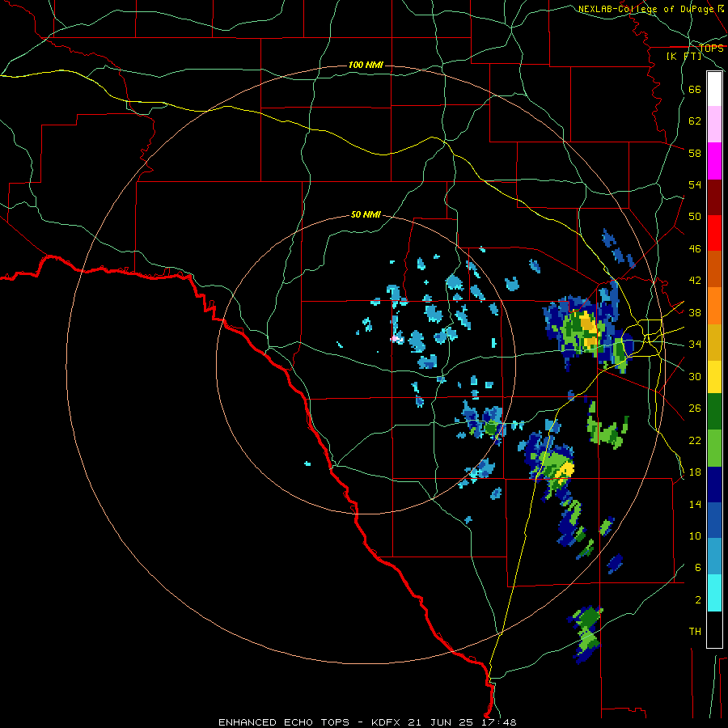
Task: Click legend value '26'
Action: [x=695, y=408]
